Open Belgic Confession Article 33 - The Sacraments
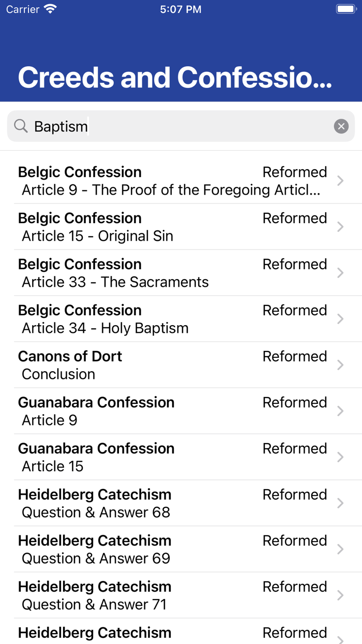The height and width of the screenshot is (644, 362). pyautogui.click(x=155, y=273)
